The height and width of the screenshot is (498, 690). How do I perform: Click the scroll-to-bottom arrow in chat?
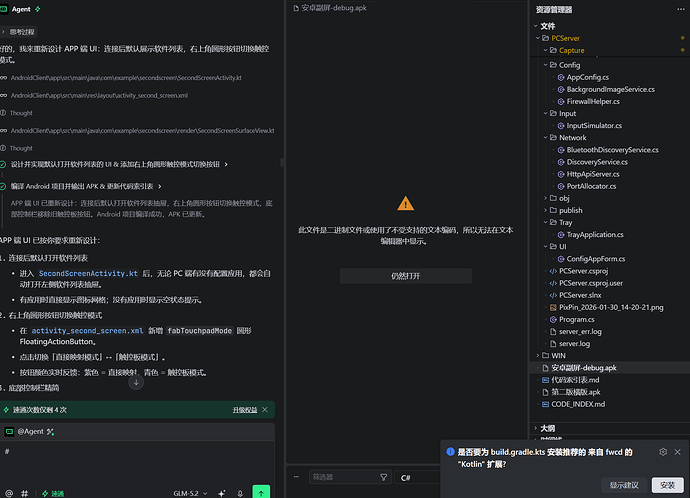[136, 382]
